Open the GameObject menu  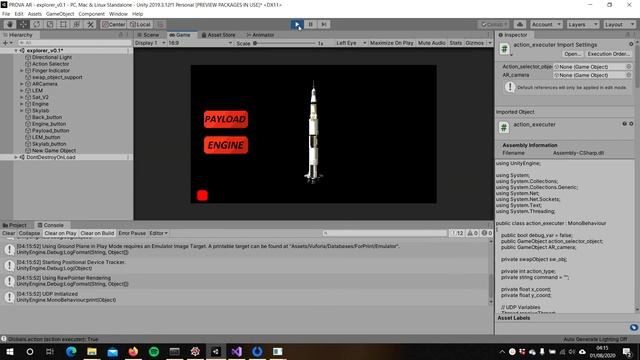point(60,14)
